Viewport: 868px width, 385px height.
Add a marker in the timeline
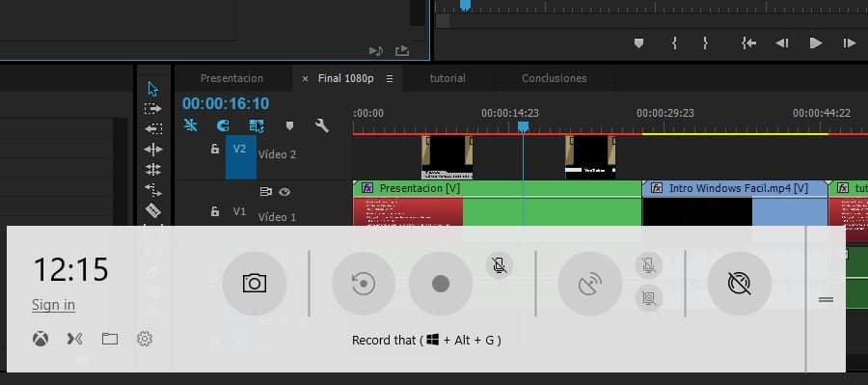pyautogui.click(x=289, y=125)
